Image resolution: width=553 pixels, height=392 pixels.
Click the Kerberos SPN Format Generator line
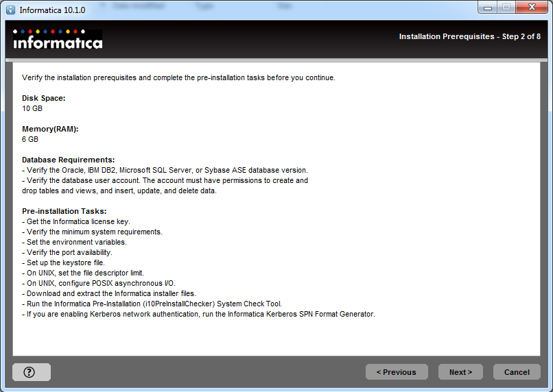tap(198, 314)
